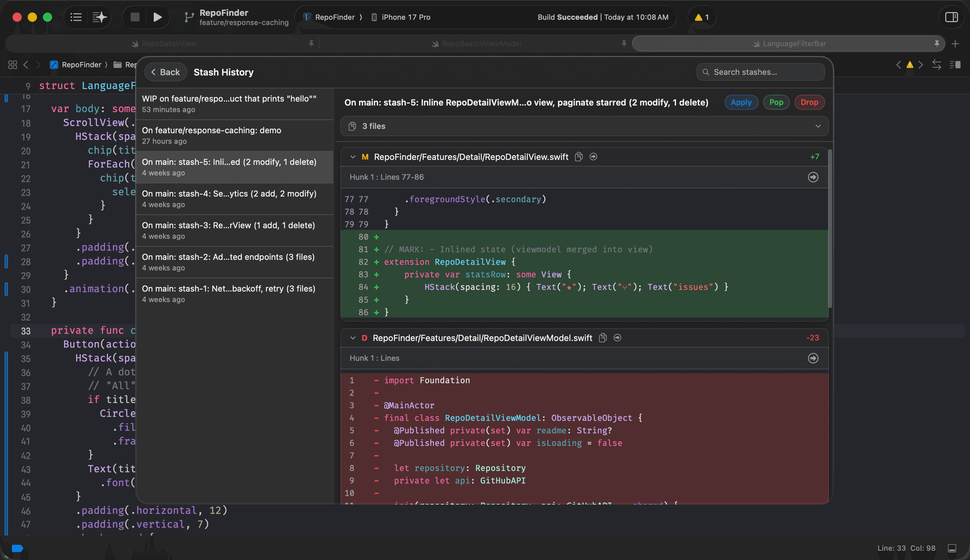Copy RepoDetailViewModel.swift file path

tap(603, 338)
